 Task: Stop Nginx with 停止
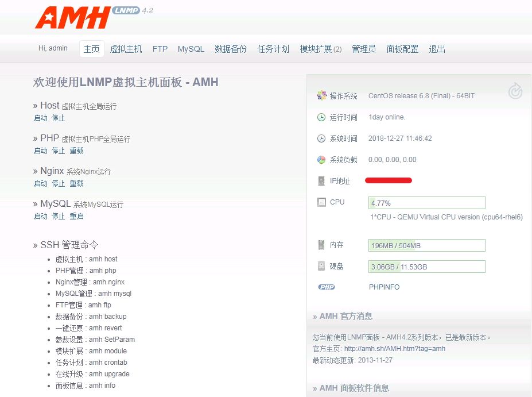click(x=59, y=183)
